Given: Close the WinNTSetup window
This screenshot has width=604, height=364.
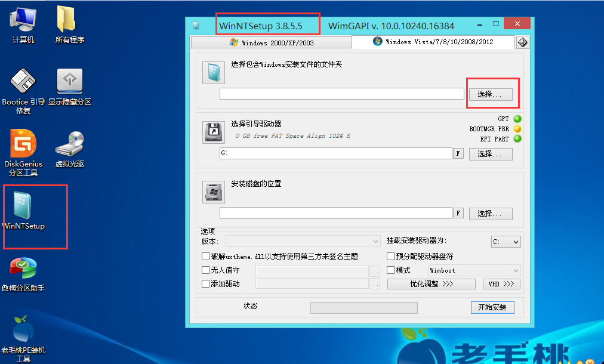Looking at the screenshot, I should coord(517,23).
